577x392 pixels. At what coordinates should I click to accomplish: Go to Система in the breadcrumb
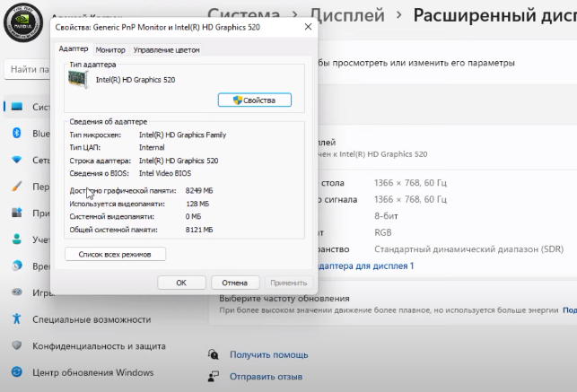tap(244, 15)
